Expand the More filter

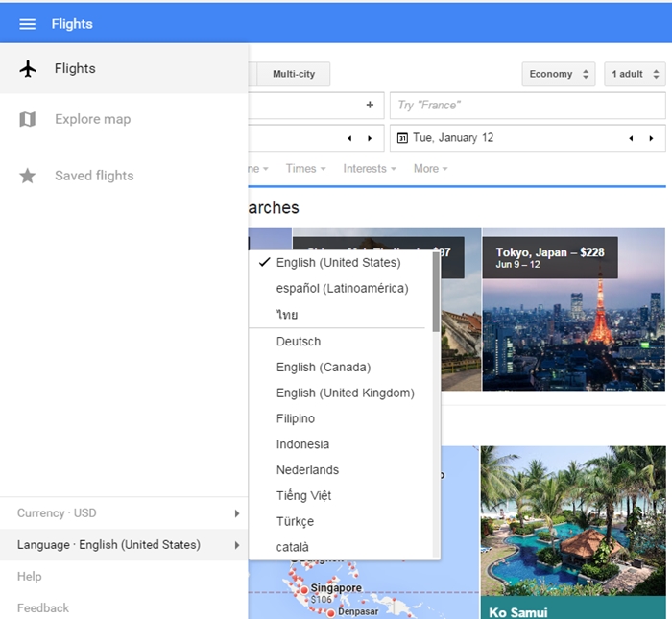click(430, 168)
